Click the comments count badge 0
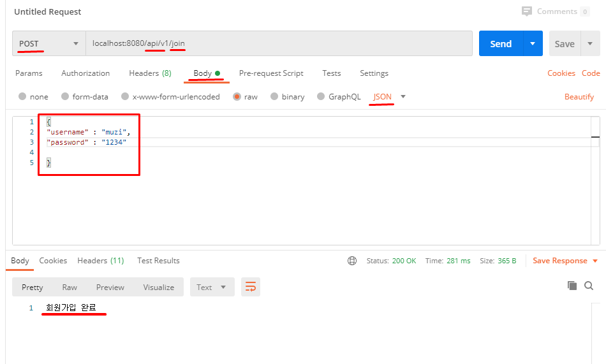The width and height of the screenshot is (606, 364). [x=585, y=11]
